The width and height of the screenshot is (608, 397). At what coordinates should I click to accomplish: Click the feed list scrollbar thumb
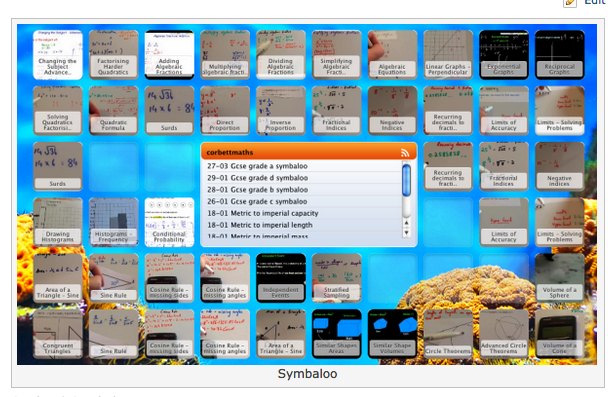406,180
